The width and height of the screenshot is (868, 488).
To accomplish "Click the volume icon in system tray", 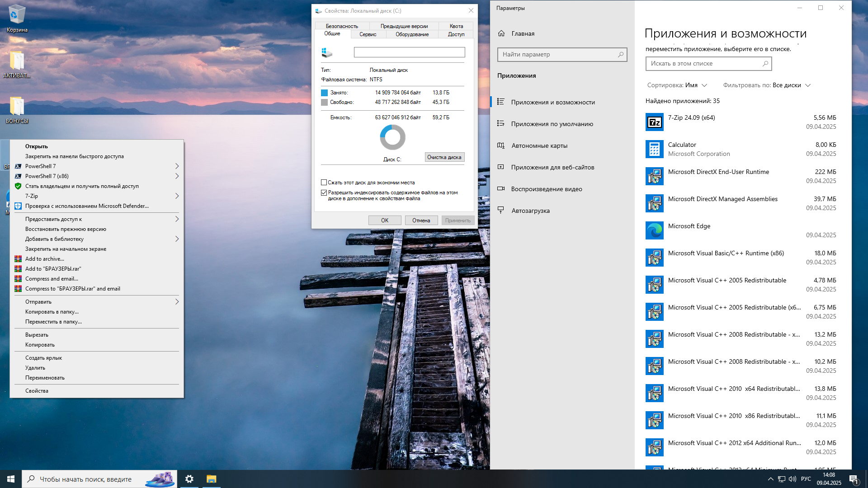I will 792,479.
